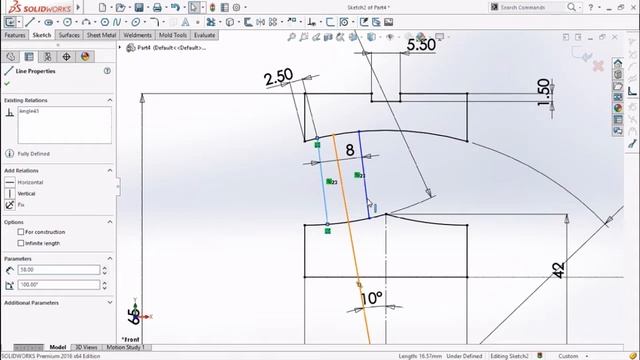Image resolution: width=640 pixels, height=360 pixels.
Task: Collapse the Add Relations section
Action: coord(110,170)
